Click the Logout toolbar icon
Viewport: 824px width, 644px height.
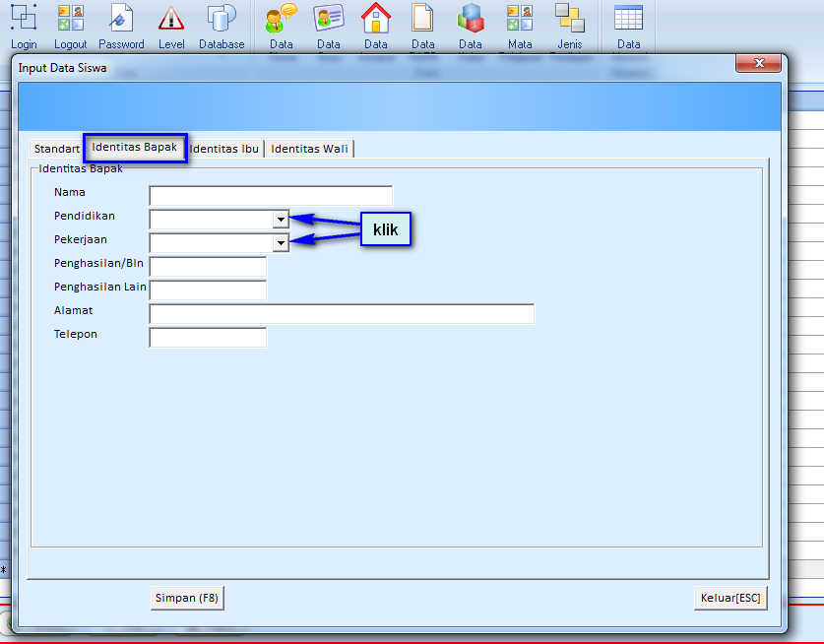tap(71, 19)
